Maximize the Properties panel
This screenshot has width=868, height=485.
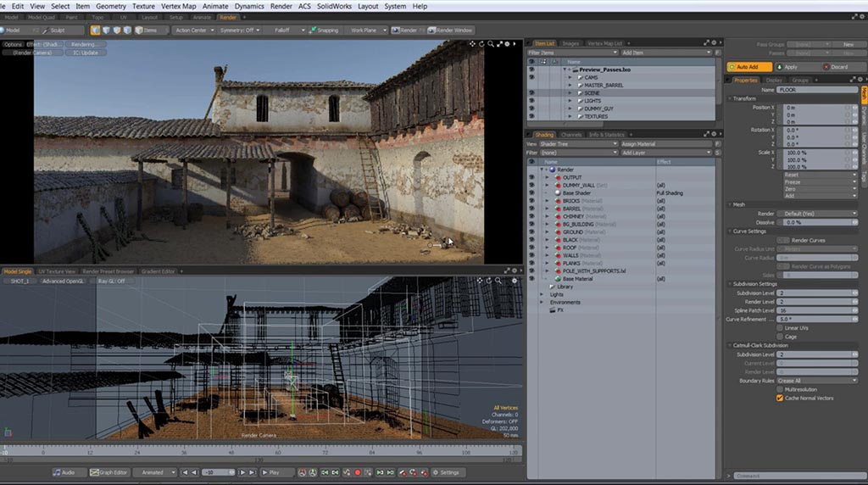click(x=853, y=80)
